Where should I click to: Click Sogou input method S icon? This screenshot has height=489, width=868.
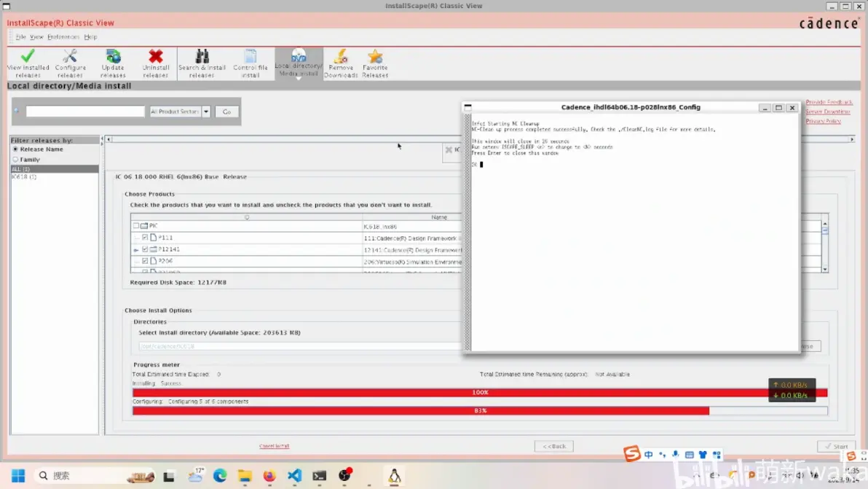click(631, 453)
